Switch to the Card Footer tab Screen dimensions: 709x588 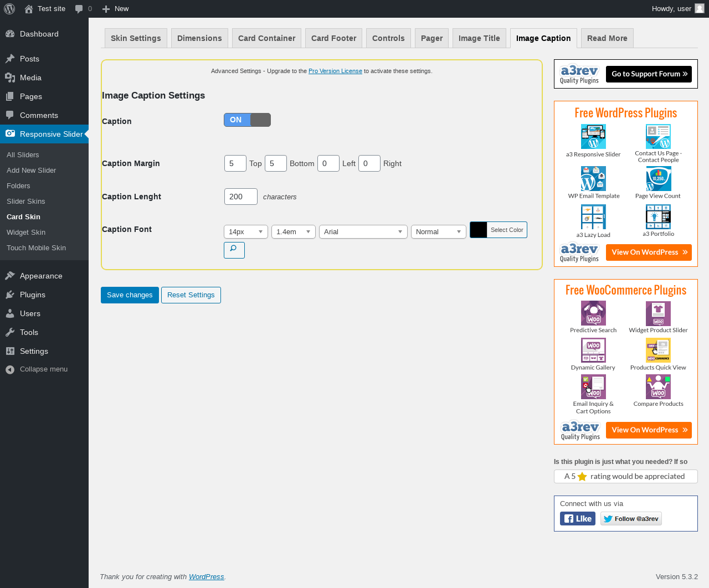coord(334,38)
